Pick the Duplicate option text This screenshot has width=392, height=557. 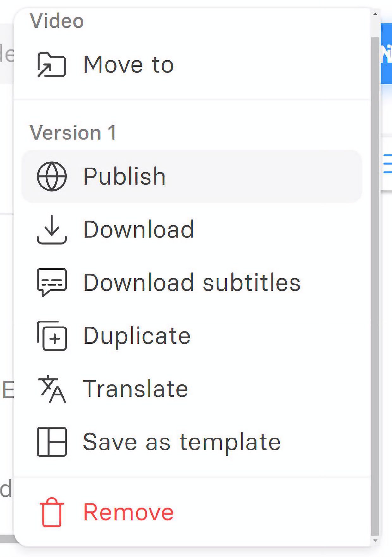pos(137,336)
